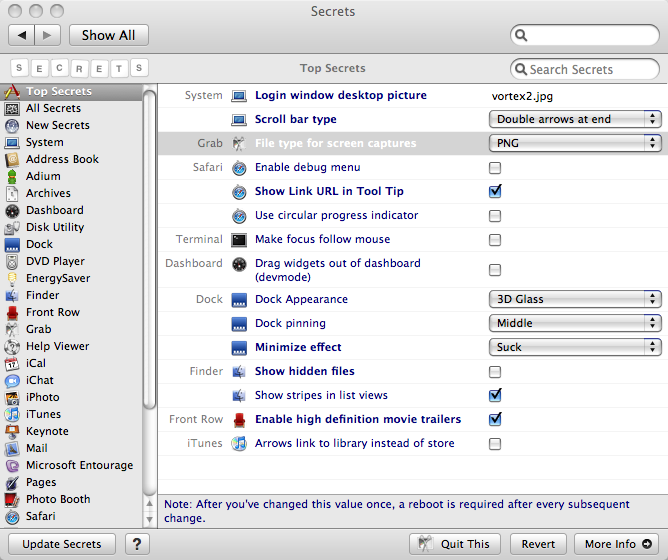This screenshot has height=560, width=668.
Task: Select Microsoft Entourage in the sidebar list
Action: (79, 465)
